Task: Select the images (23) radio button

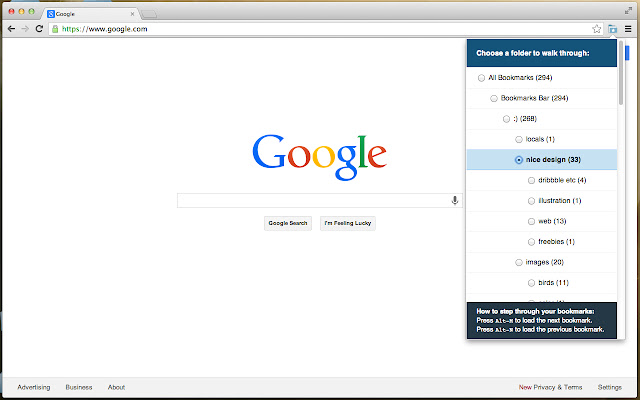Action: [x=519, y=262]
